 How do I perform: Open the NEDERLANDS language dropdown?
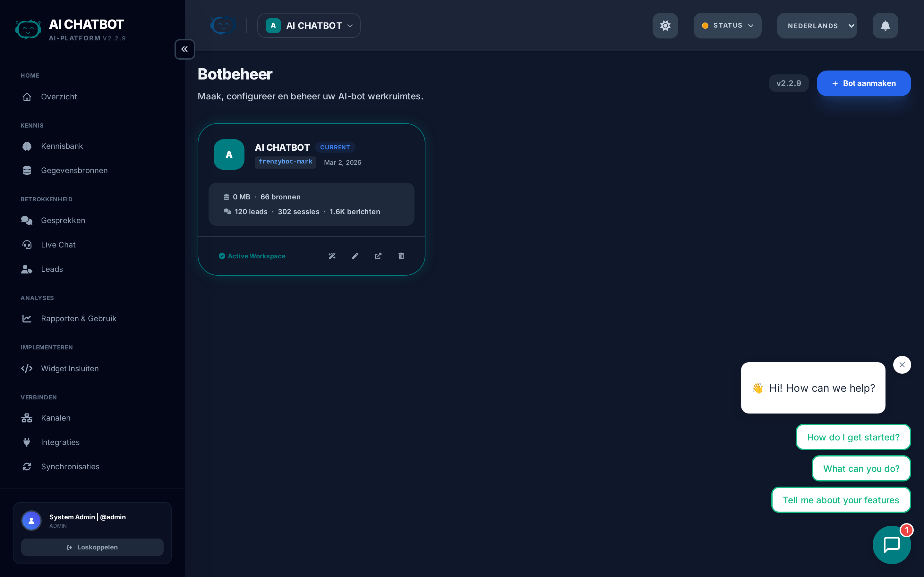point(817,26)
